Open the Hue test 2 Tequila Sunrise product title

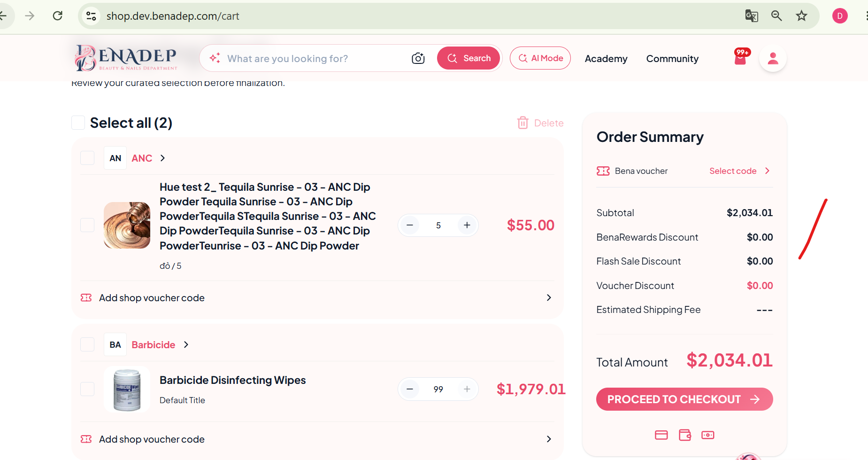tap(268, 216)
